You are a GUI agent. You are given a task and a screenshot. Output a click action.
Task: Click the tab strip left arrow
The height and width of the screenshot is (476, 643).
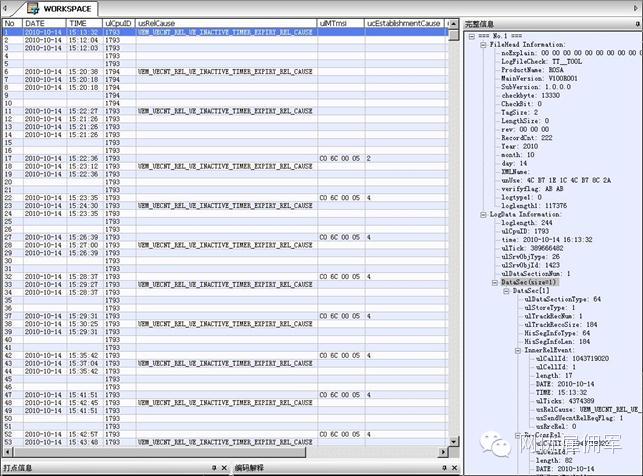click(x=5, y=8)
